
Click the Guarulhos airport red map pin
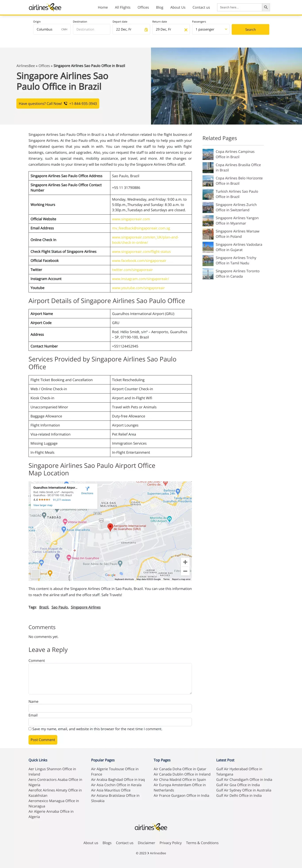[x=110, y=527]
